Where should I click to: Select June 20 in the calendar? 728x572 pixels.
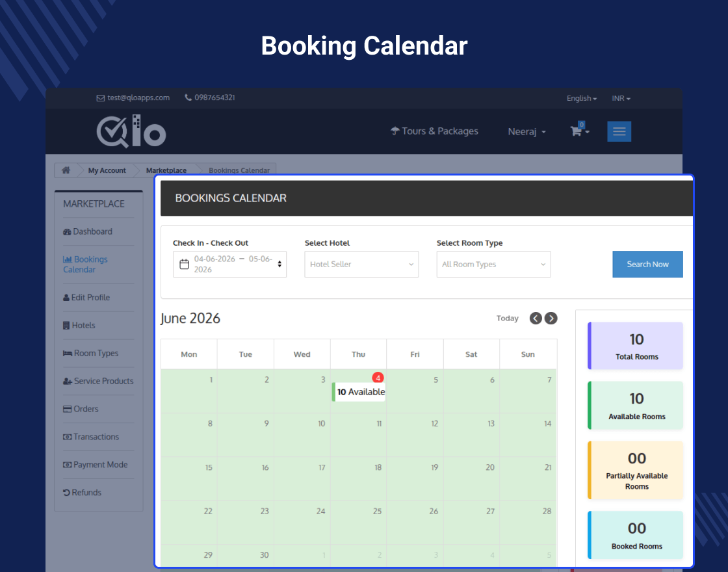(x=471, y=478)
